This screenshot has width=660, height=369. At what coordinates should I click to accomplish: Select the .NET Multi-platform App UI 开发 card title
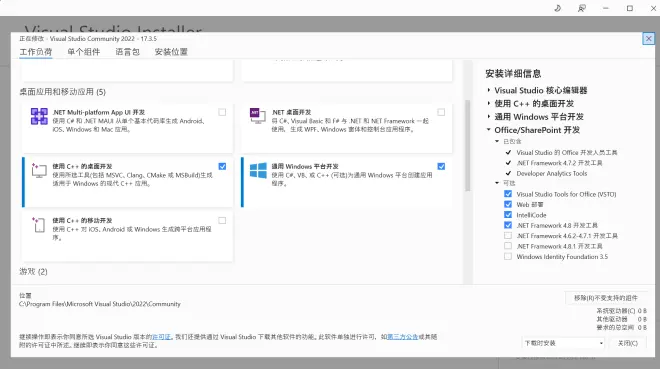tap(99, 112)
